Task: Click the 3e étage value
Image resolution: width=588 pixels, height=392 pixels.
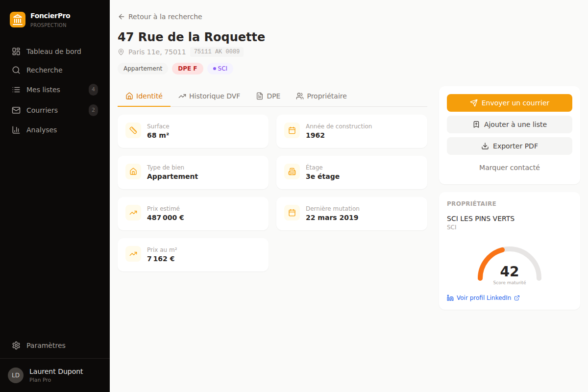Action: tap(322, 176)
